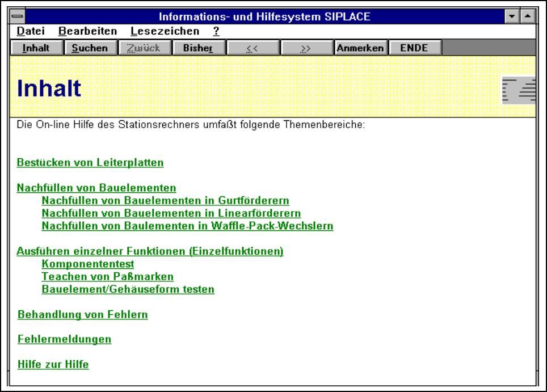The height and width of the screenshot is (392, 547).
Task: Open the window system menu box
Action: 19,16
